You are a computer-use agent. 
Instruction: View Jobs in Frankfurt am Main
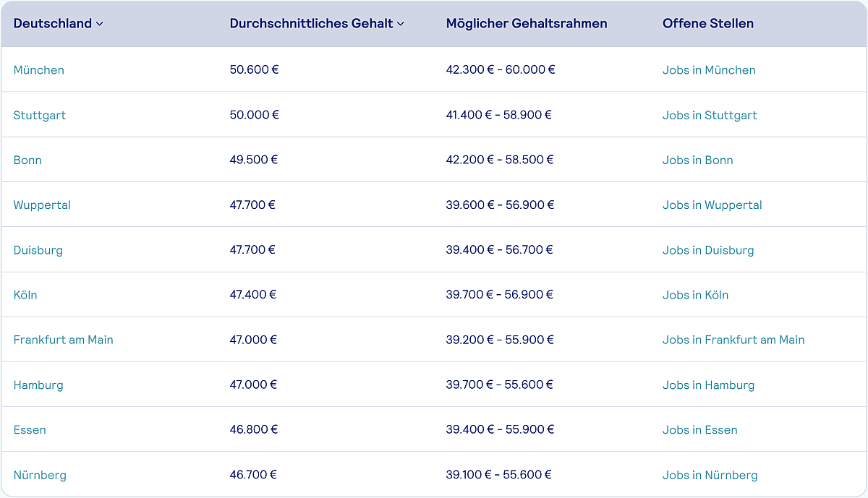pyautogui.click(x=733, y=340)
